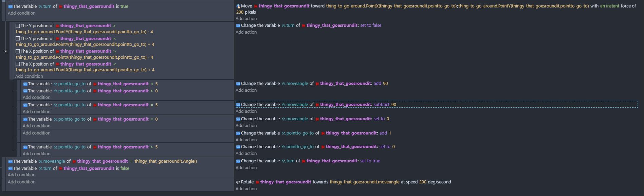Image resolution: width=644 pixels, height=196 pixels.
Task: Click the Move action force icon
Action: [238, 6]
